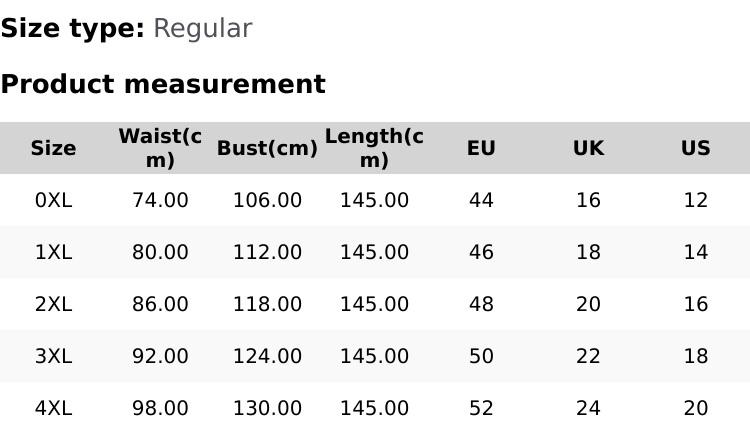Select the 0XL size row label
750x434 pixels.
click(53, 200)
